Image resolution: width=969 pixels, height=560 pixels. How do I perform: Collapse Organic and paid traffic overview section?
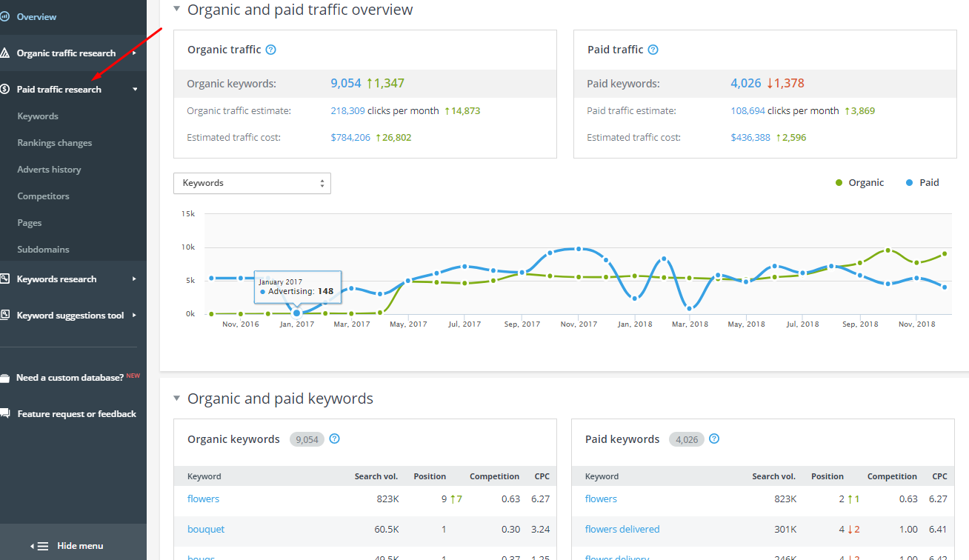(176, 10)
